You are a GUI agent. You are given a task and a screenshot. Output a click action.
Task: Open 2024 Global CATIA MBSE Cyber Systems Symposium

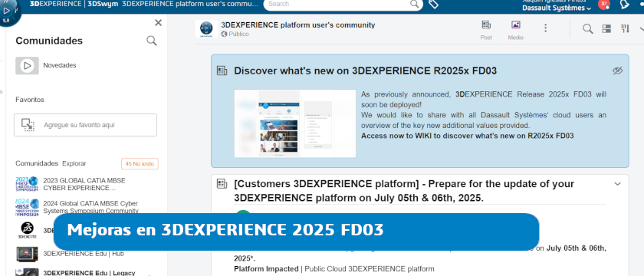90,207
